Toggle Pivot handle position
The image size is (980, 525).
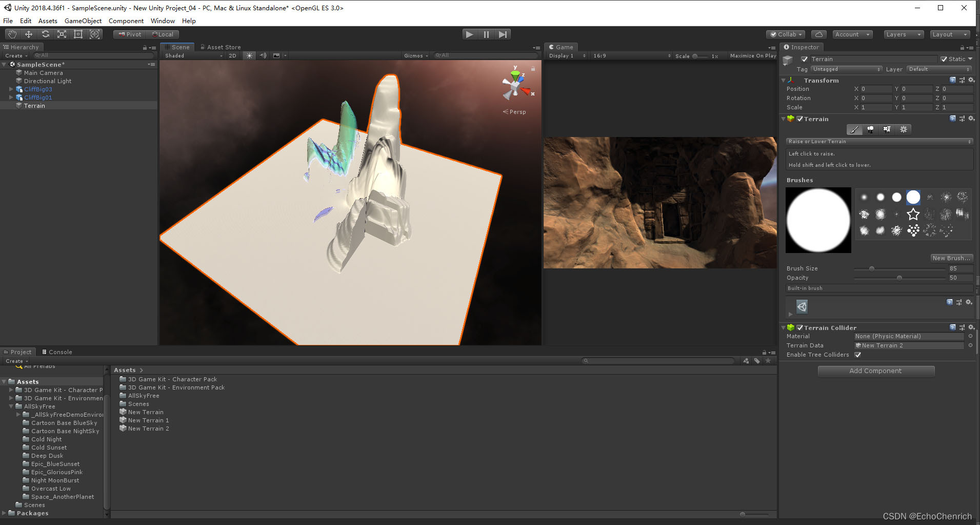click(130, 34)
